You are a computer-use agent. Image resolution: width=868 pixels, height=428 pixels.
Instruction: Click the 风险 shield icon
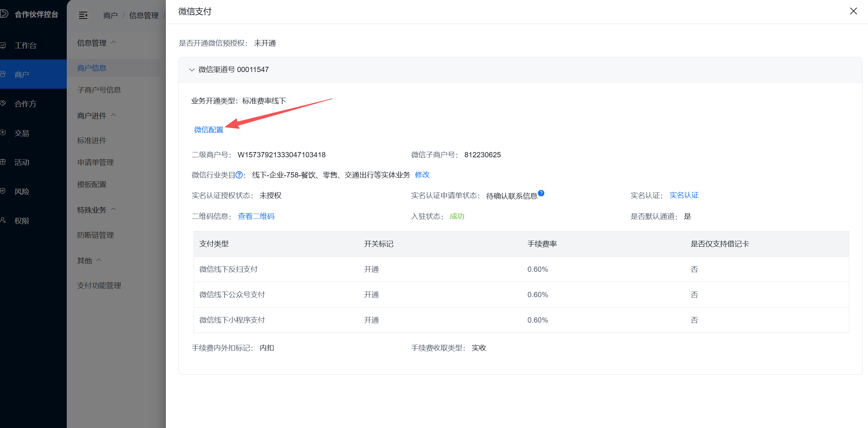click(x=3, y=191)
